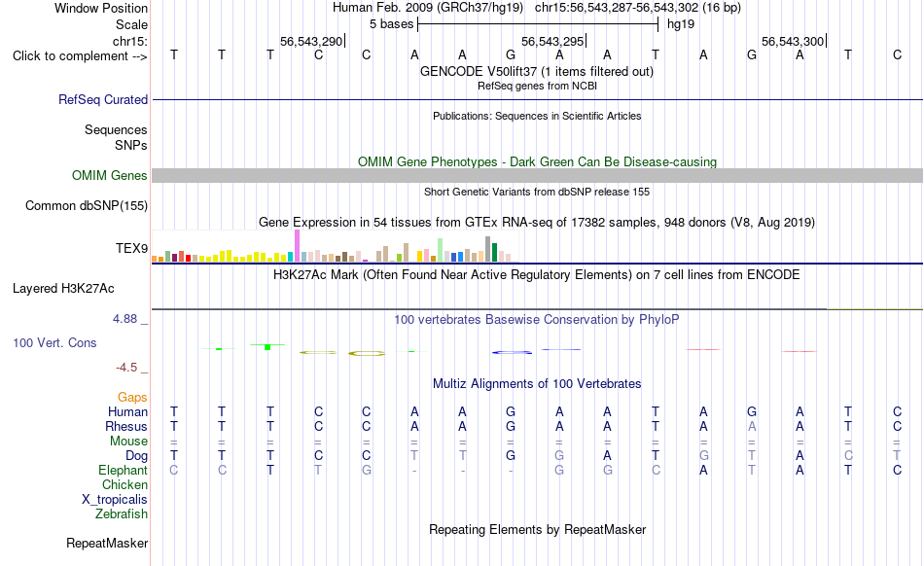Select the Rhesus alignment row label
The height and width of the screenshot is (566, 924).
(126, 426)
